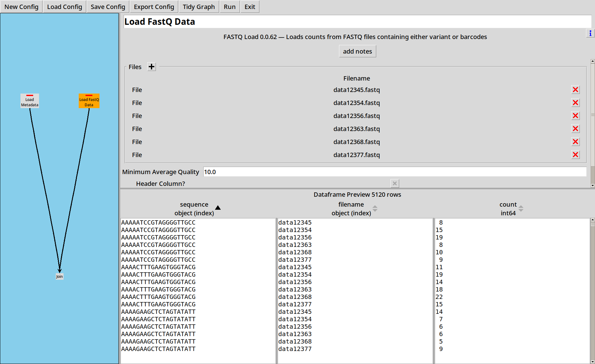This screenshot has width=595, height=364.
Task: Open the info icon for plugin details
Action: point(590,33)
